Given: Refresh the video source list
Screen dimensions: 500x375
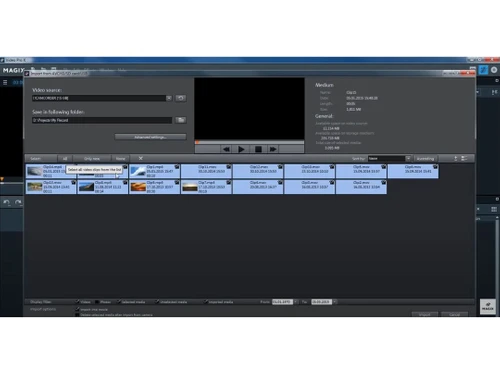Looking at the screenshot, I should [x=181, y=98].
